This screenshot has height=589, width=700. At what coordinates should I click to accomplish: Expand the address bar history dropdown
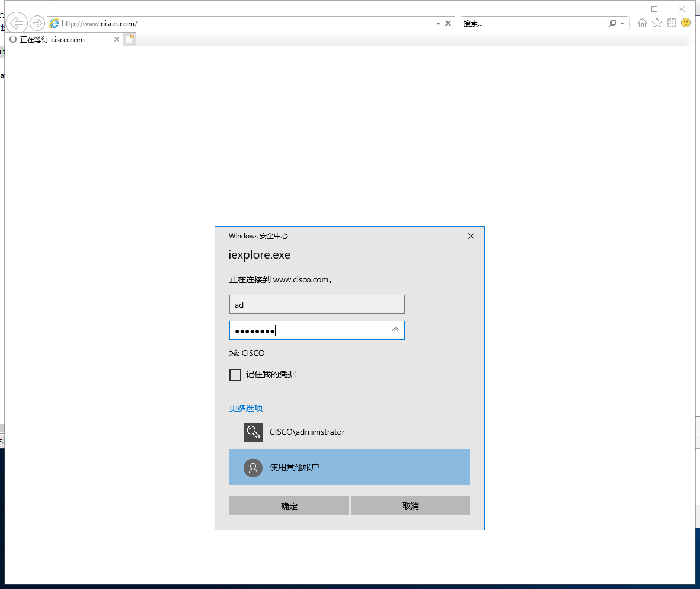coord(438,23)
